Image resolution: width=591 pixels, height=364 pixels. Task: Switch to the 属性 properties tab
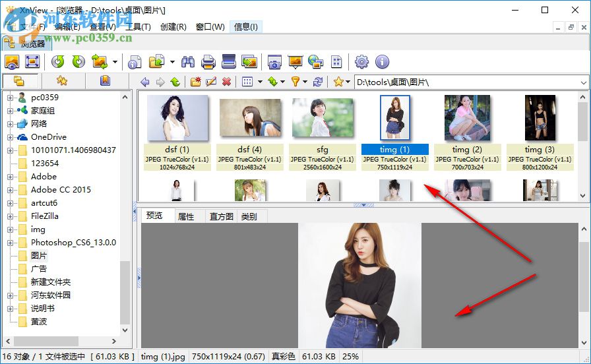(x=186, y=216)
